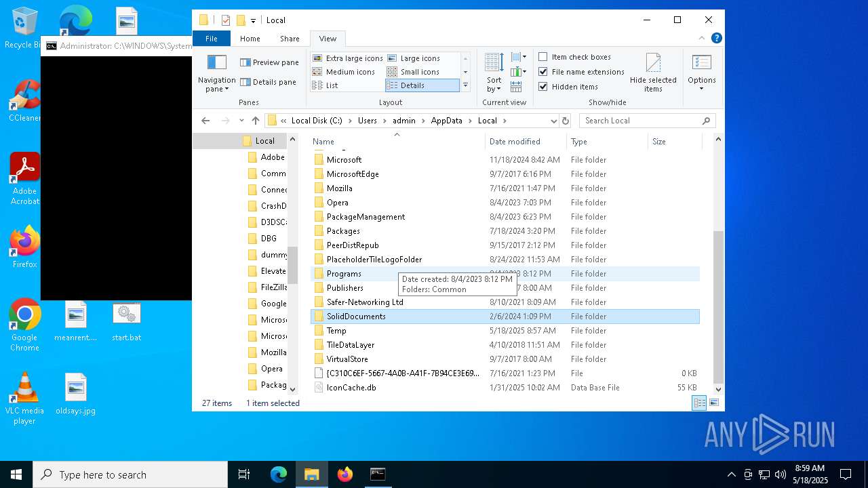Go back to previous folder

click(205, 121)
